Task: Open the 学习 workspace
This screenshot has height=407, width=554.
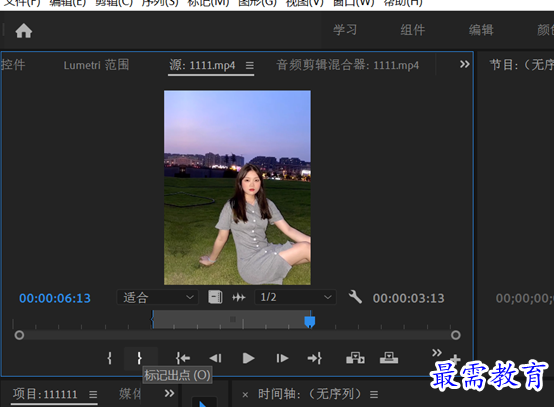Action: click(345, 30)
